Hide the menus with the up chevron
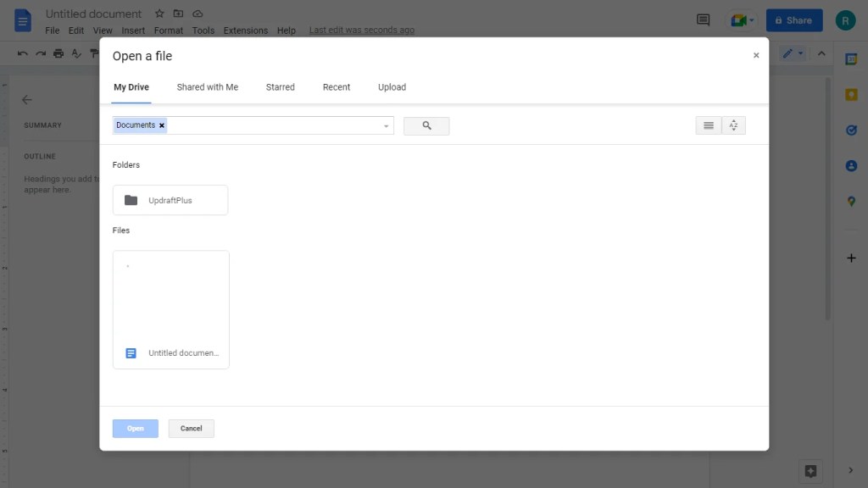Screen dimensions: 868x488 pyautogui.click(x=821, y=53)
